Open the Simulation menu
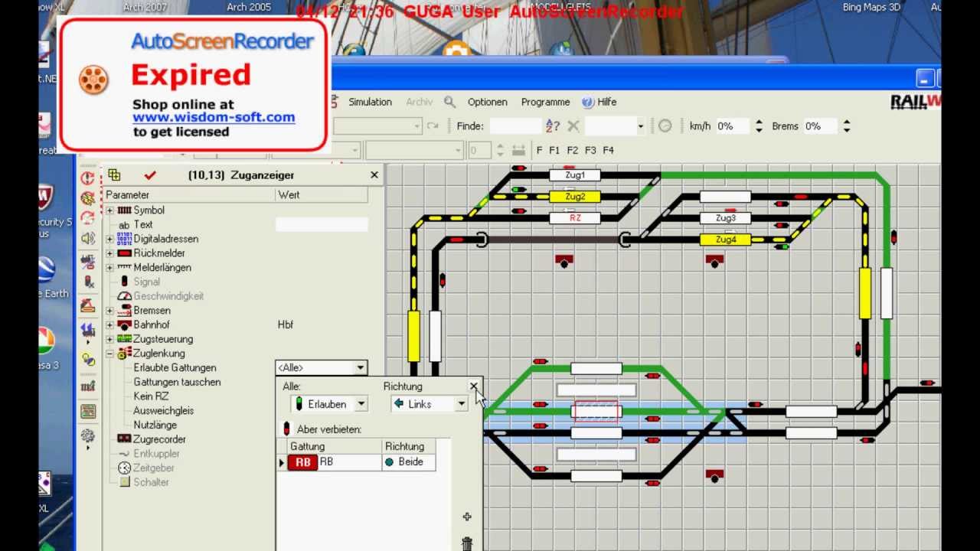The width and height of the screenshot is (980, 551). tap(370, 102)
